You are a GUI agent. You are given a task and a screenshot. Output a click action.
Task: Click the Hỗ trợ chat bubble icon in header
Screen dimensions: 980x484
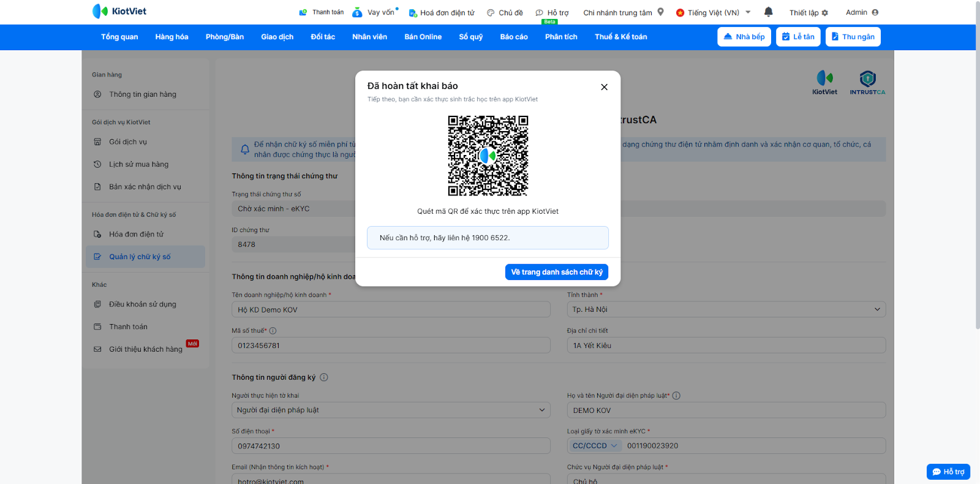coord(539,13)
